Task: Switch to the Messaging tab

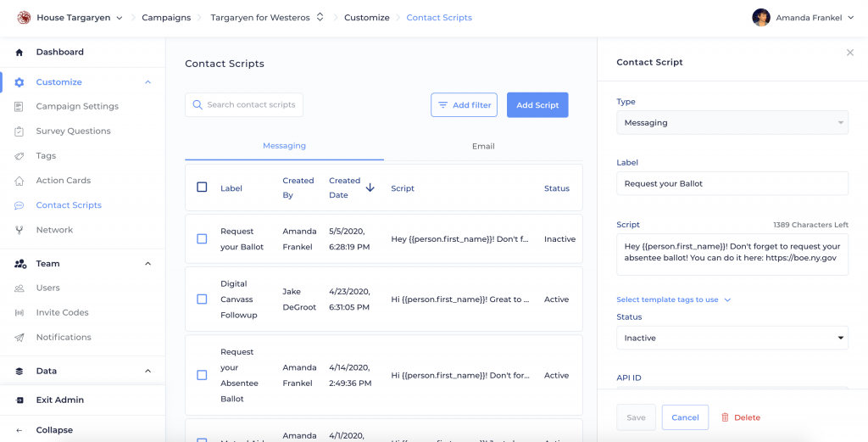Action: pos(284,146)
